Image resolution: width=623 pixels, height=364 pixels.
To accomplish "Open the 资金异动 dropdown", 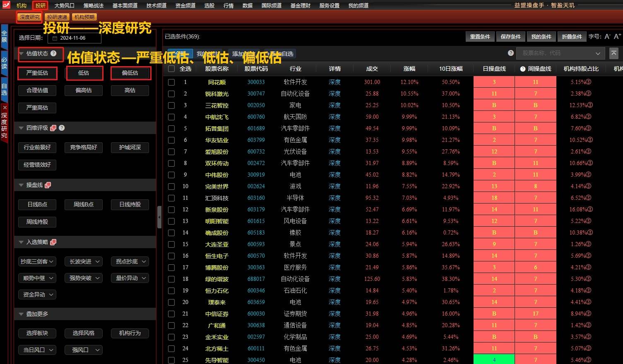I will (x=37, y=295).
